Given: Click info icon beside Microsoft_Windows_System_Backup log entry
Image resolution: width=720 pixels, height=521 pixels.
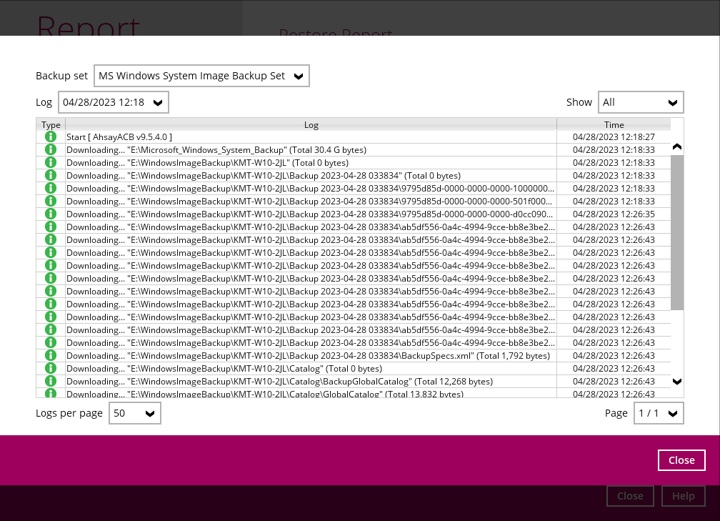Looking at the screenshot, I should click(50, 150).
